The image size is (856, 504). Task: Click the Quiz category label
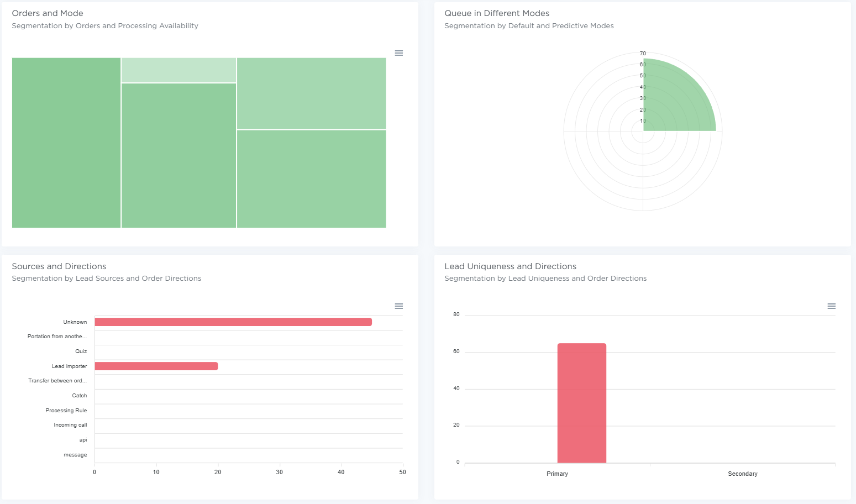point(81,351)
